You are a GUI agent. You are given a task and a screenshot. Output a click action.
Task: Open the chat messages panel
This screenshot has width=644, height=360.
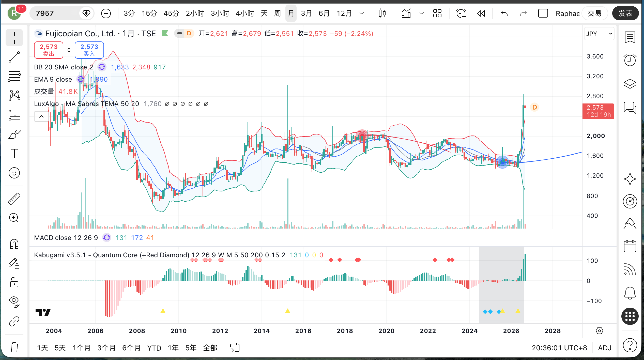630,107
